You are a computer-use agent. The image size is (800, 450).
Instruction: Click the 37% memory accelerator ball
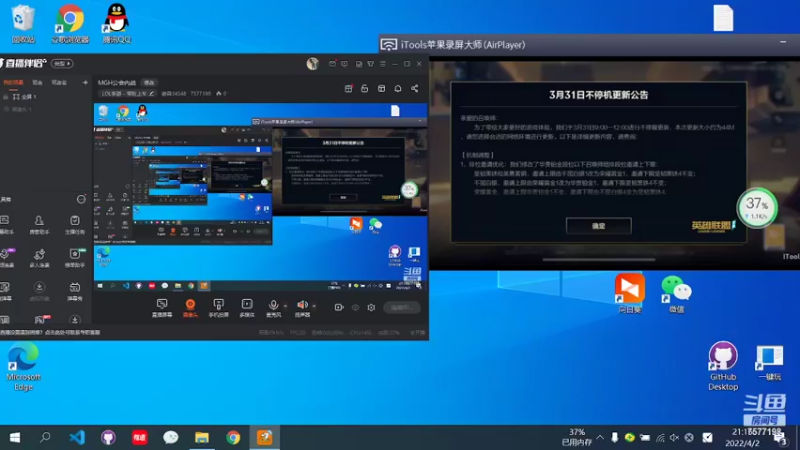pos(757,208)
